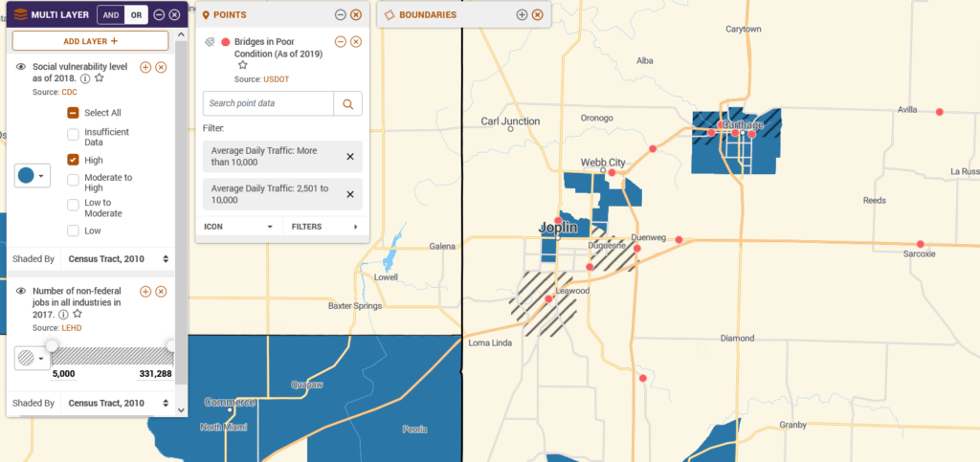The width and height of the screenshot is (980, 462).
Task: Open the CDC source link
Action: (x=69, y=92)
